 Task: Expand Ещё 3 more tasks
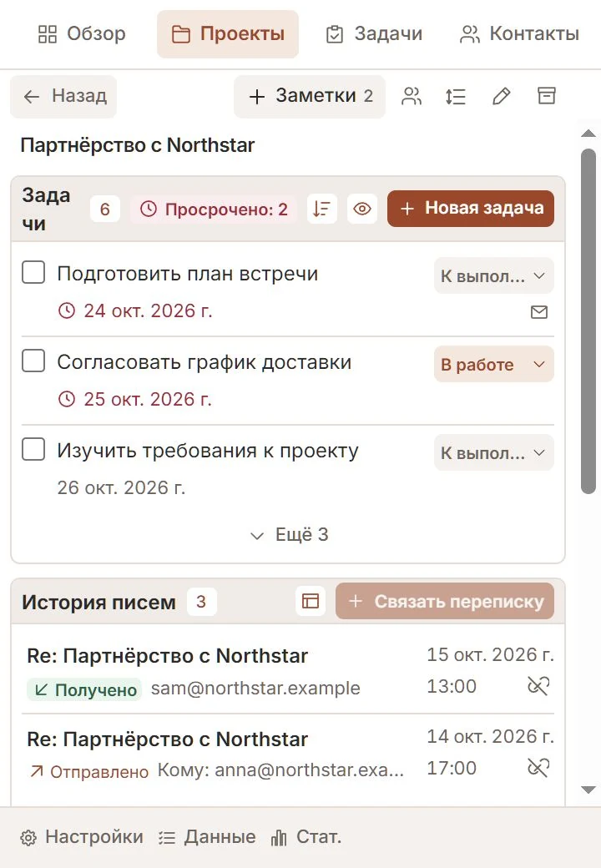[x=288, y=535]
